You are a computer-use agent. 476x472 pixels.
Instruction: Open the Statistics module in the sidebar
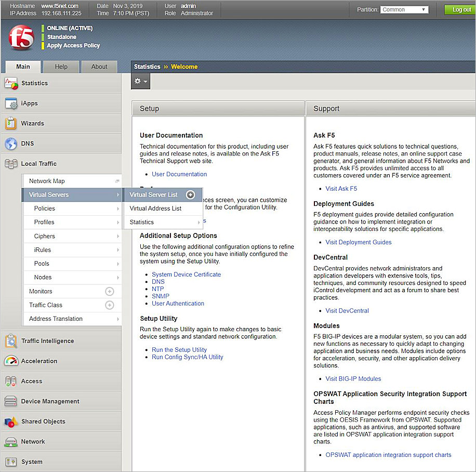point(34,83)
